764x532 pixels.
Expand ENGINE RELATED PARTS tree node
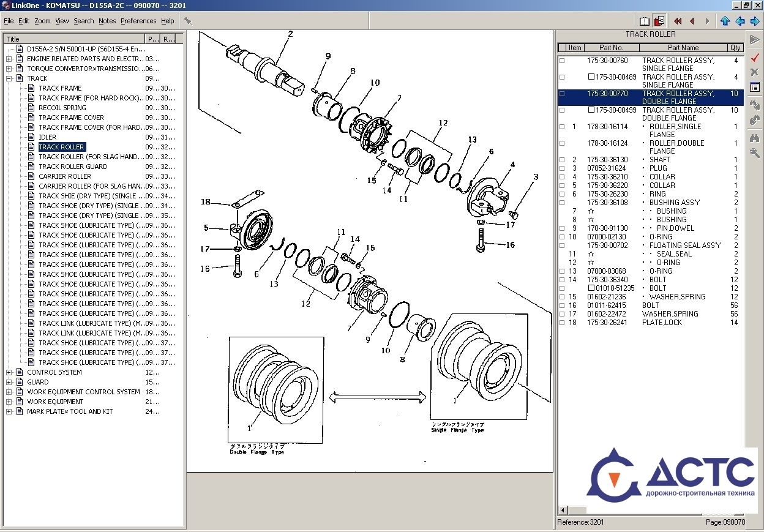pos(9,59)
